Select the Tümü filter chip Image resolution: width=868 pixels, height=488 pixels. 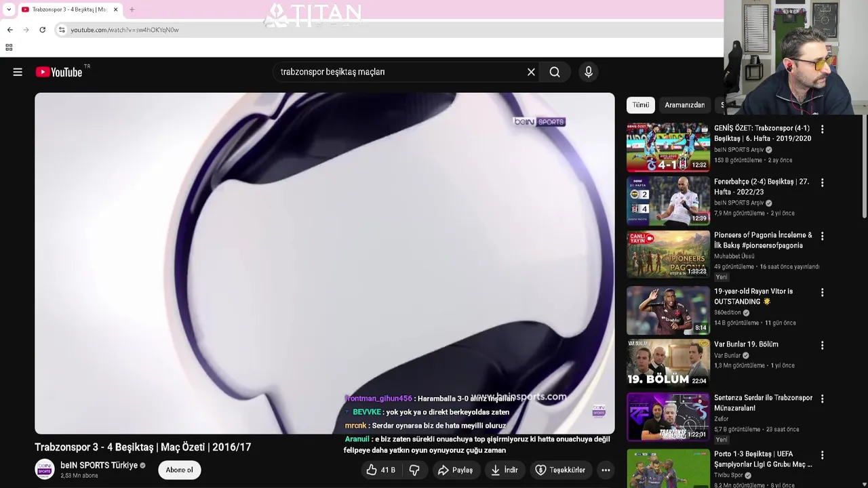click(641, 105)
